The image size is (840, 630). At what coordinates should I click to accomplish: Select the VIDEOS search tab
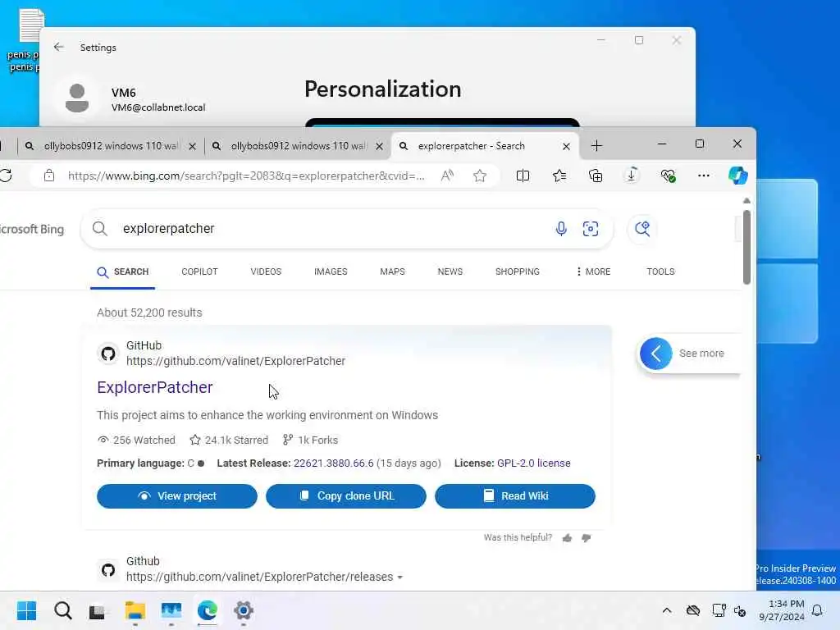(x=266, y=272)
